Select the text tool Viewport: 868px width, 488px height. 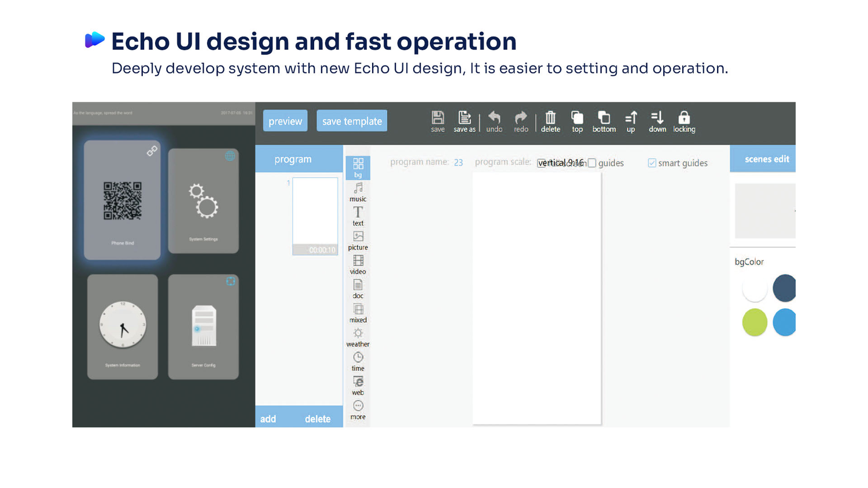(x=358, y=216)
